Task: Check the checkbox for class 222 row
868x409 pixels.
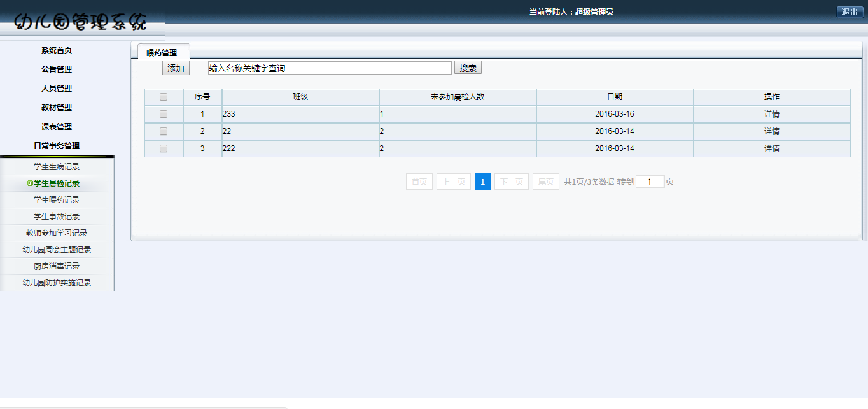Action: (164, 148)
